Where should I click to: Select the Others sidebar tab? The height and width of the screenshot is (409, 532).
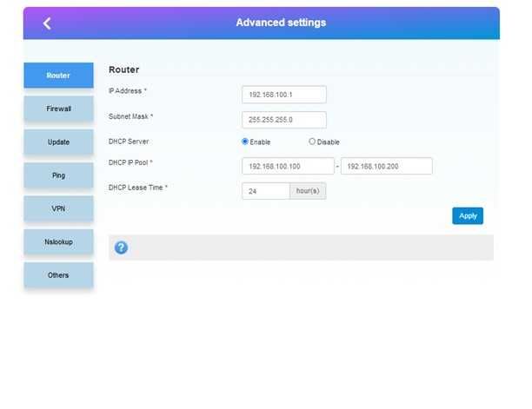(x=58, y=275)
